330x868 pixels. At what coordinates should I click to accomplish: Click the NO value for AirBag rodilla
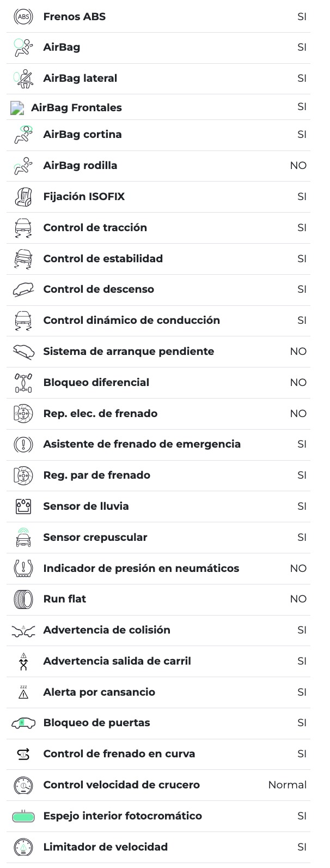click(x=298, y=166)
